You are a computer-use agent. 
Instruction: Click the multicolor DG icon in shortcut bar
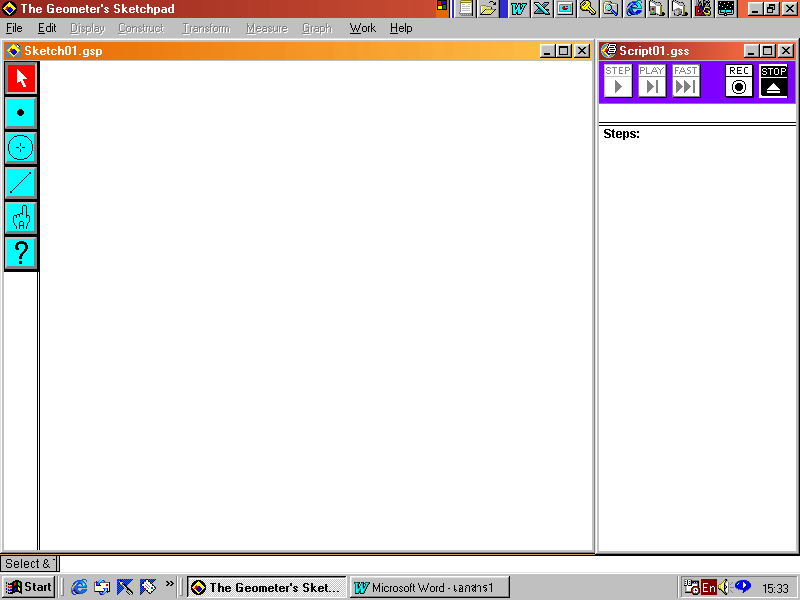pyautogui.click(x=703, y=9)
